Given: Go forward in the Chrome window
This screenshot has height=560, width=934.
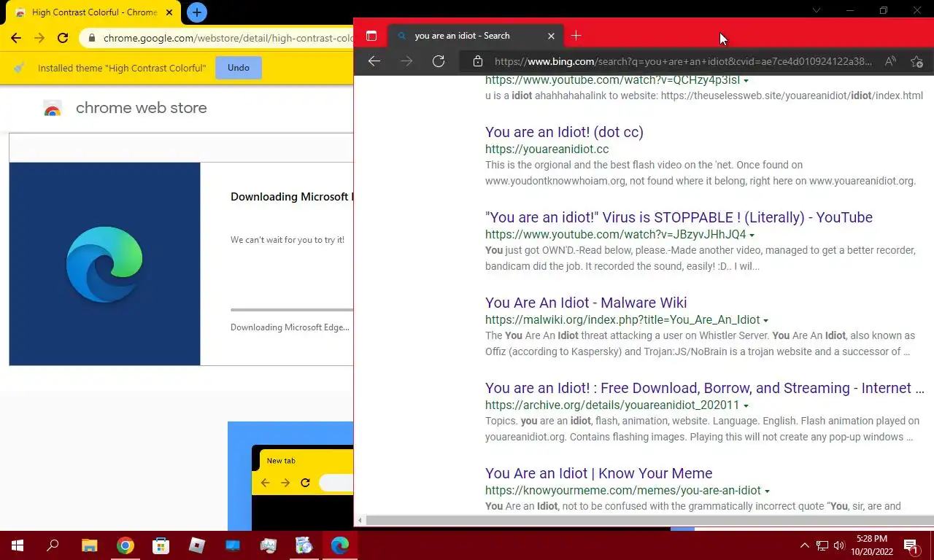Looking at the screenshot, I should 39,38.
